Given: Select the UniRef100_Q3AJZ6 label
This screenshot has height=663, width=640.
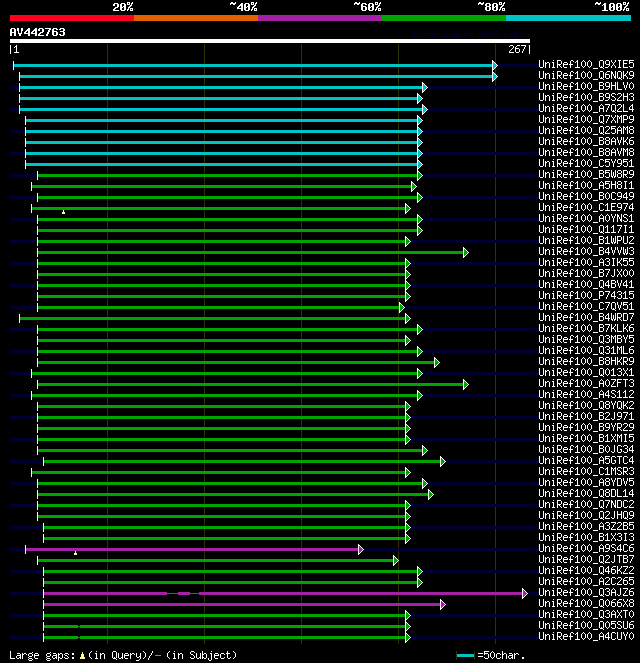Looking at the screenshot, I should [x=586, y=592].
